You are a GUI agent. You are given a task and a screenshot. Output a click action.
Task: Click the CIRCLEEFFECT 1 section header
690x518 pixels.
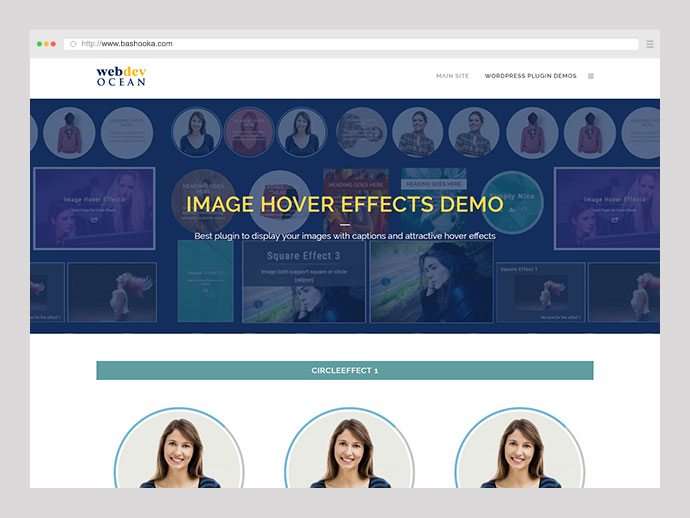(345, 371)
